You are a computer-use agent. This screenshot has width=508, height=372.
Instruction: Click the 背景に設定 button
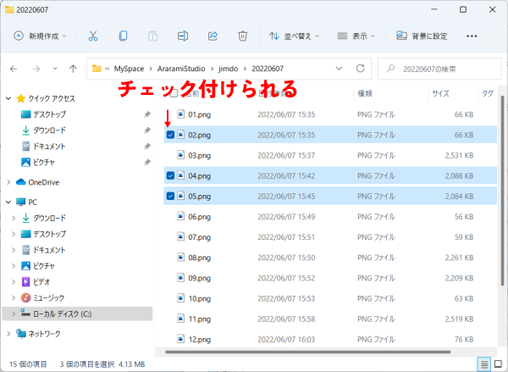coord(422,36)
